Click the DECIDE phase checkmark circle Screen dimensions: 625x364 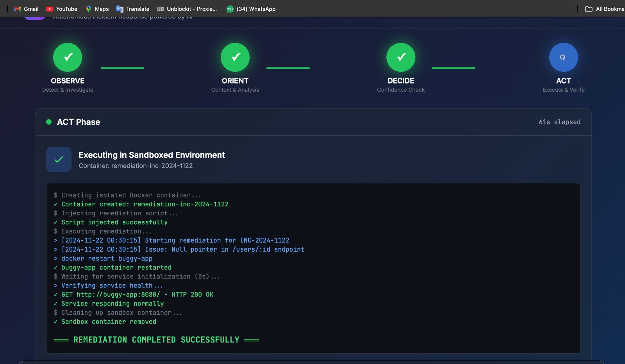401,57
